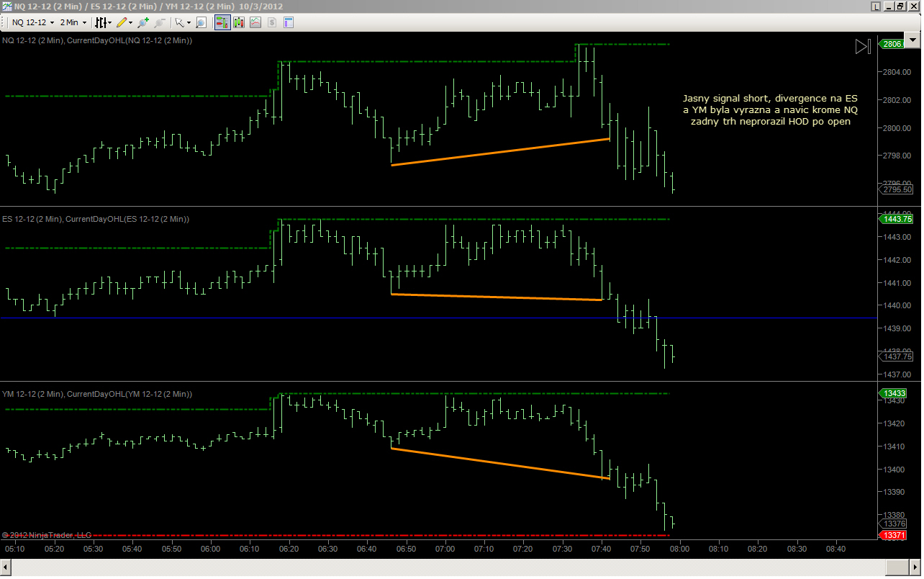Click the 2012 NinjaTrader, LLC copyright text
924x579 pixels.
click(47, 535)
